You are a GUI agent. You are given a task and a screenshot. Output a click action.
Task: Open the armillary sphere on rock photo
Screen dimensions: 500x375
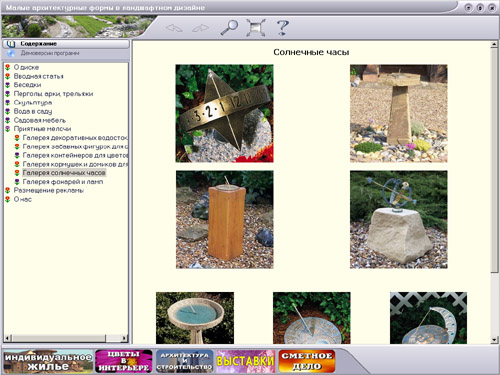click(x=399, y=220)
